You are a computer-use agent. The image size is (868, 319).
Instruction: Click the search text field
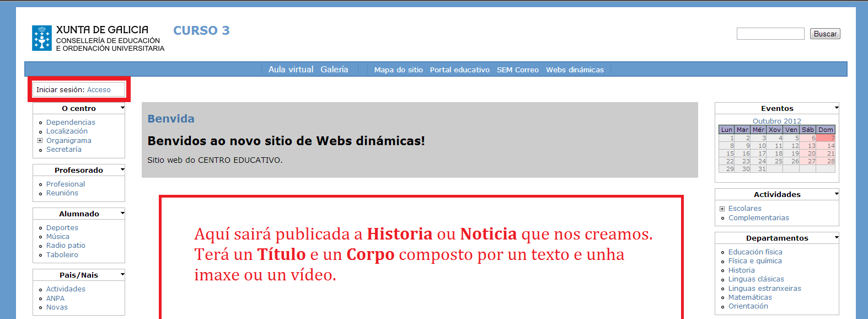[x=770, y=34]
